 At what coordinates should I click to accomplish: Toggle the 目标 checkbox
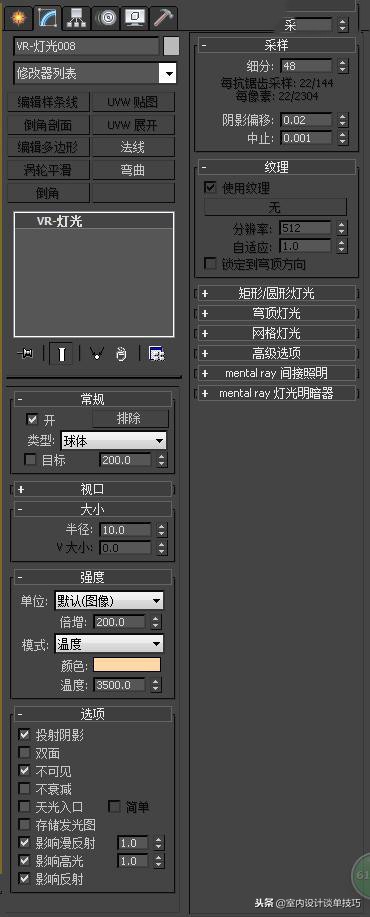(x=30, y=460)
